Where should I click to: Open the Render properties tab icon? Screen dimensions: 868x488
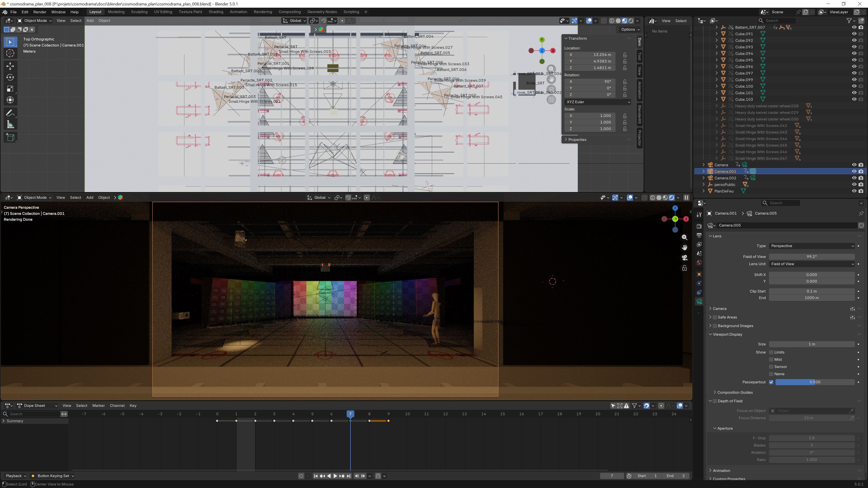[x=699, y=226]
